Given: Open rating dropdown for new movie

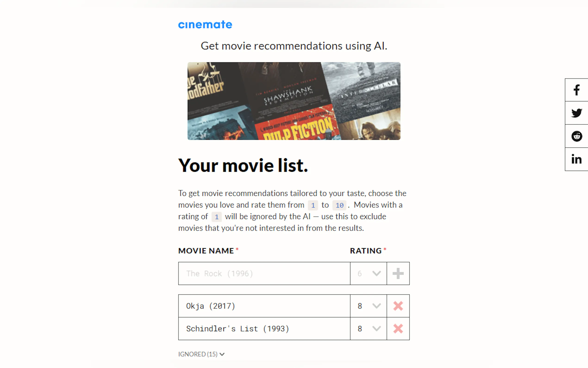Looking at the screenshot, I should 368,273.
